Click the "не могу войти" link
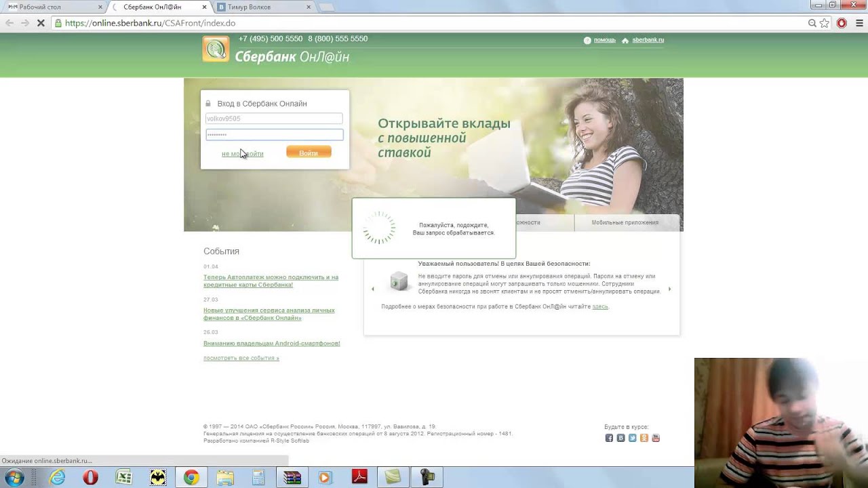 tap(243, 154)
